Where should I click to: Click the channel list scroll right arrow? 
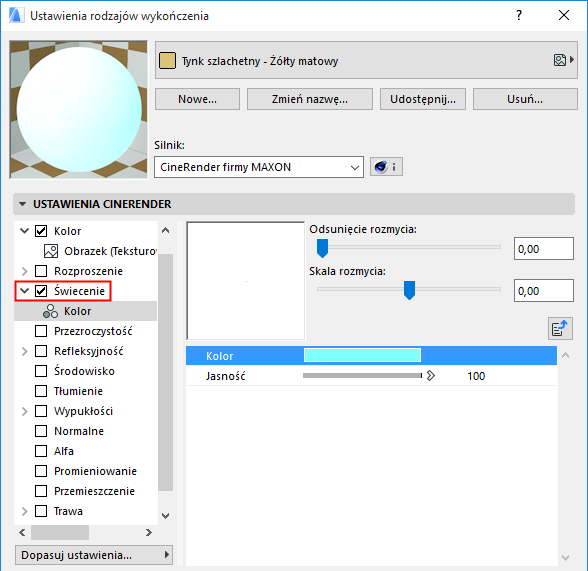coord(149,532)
